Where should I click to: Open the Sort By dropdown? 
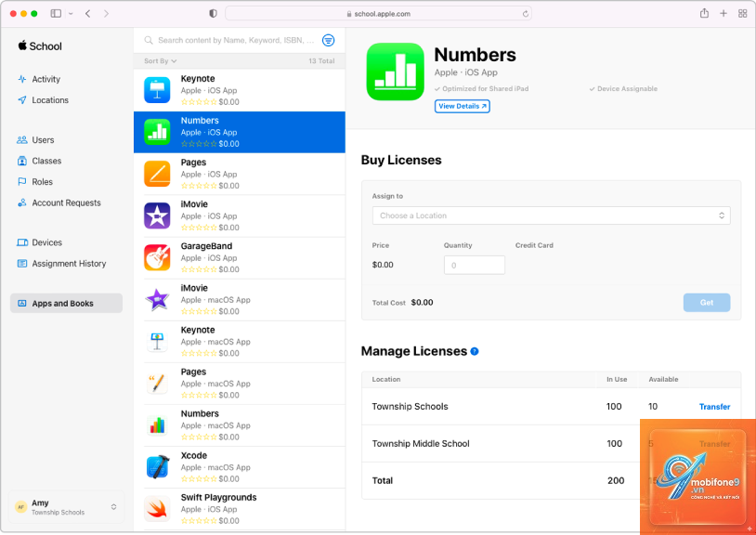click(x=160, y=61)
